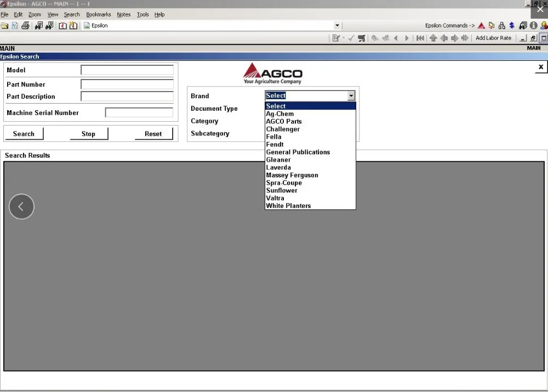Click the thick gray left arrow icon
This screenshot has height=392, width=548.
444,38
